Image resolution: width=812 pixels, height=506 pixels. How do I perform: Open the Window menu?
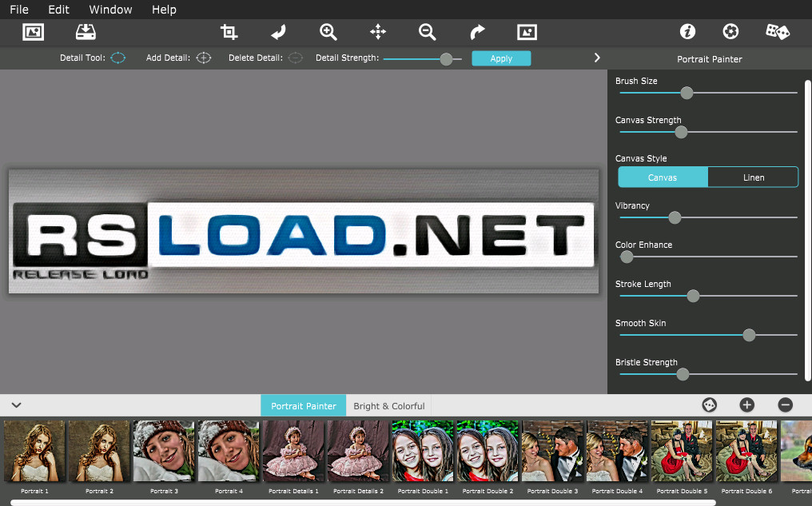[110, 10]
